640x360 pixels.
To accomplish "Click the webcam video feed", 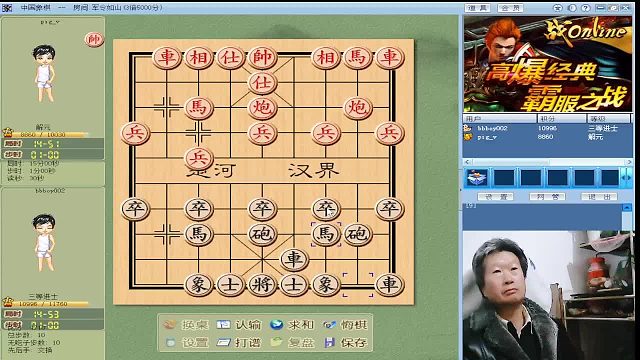I will pos(547,295).
